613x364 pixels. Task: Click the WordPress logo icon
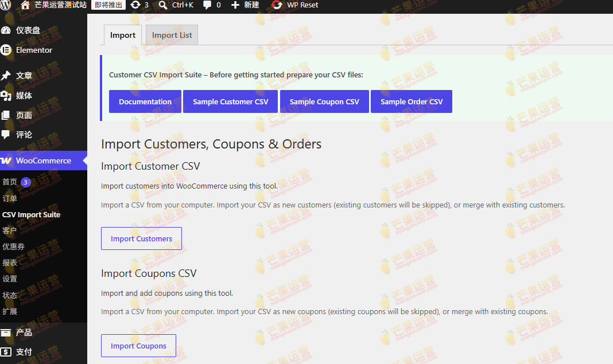6,5
